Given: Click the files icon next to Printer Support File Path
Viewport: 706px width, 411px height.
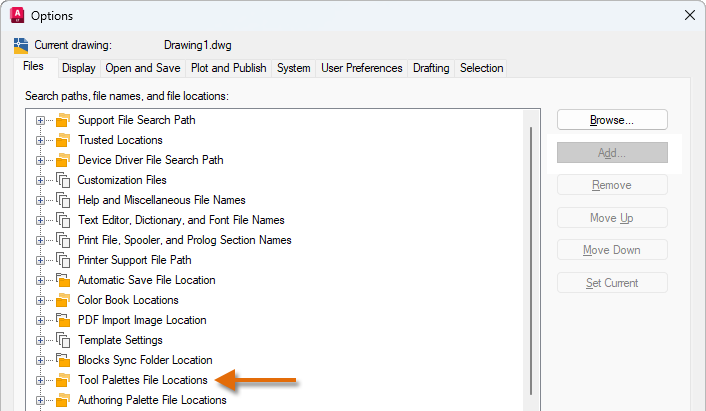Looking at the screenshot, I should [x=63, y=260].
